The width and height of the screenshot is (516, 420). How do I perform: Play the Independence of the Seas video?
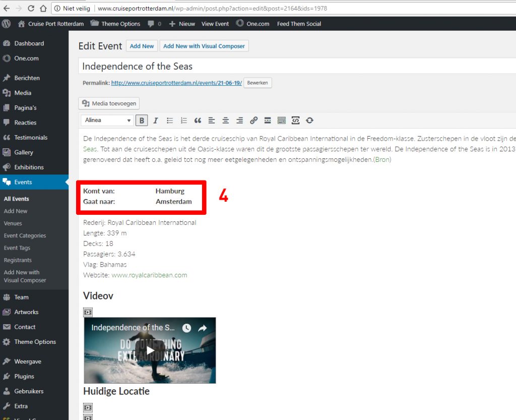pos(150,350)
